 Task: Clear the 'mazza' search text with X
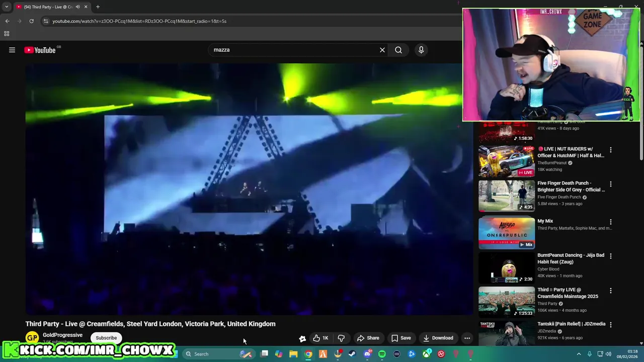click(x=382, y=50)
